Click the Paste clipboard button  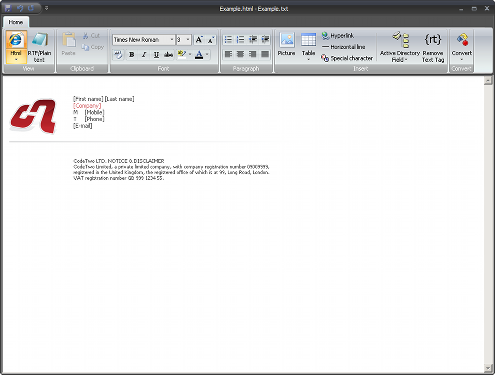pos(69,44)
